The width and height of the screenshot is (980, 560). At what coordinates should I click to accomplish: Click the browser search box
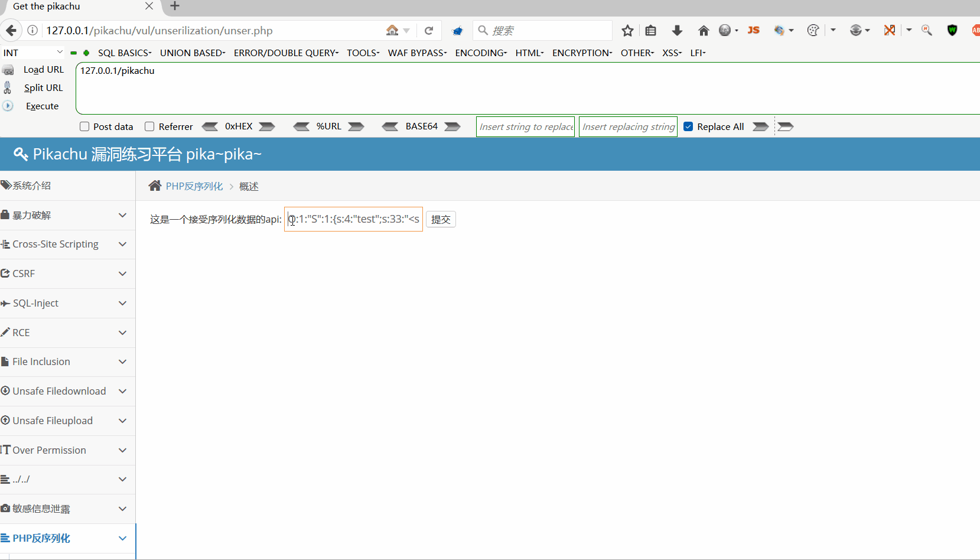click(x=542, y=31)
